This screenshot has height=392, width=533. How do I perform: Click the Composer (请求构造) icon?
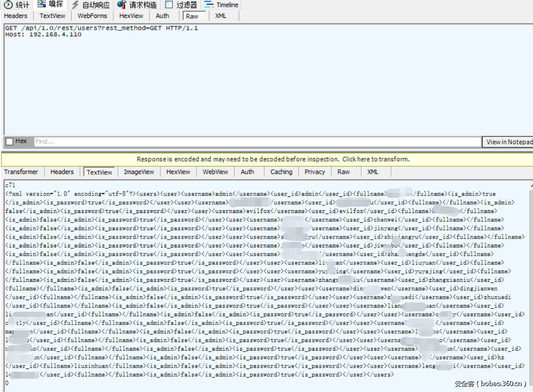point(122,5)
